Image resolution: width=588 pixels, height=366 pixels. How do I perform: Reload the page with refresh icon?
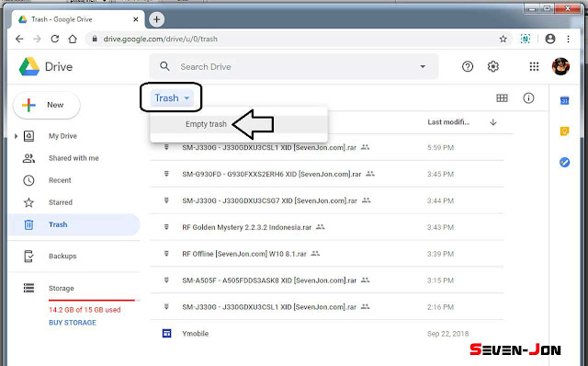pos(55,39)
